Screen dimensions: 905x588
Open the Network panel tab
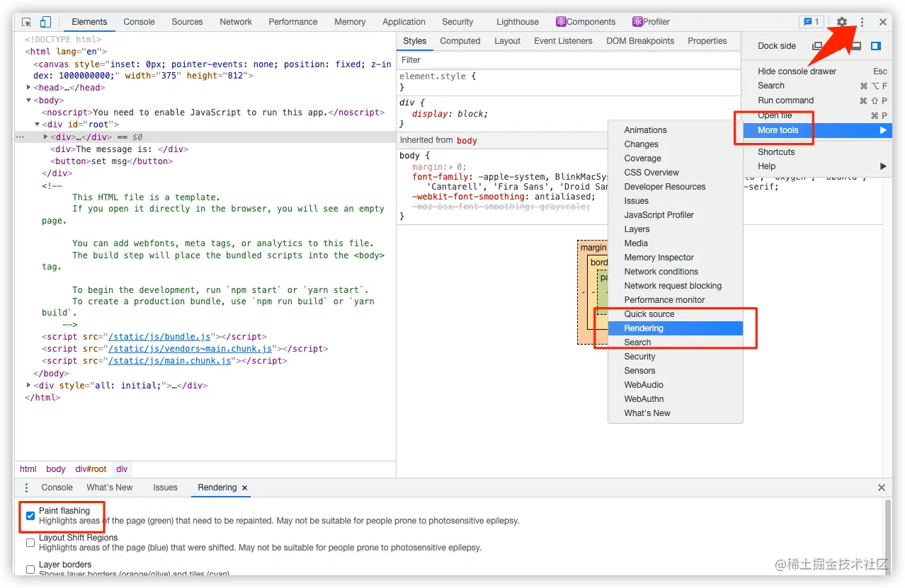tap(236, 22)
